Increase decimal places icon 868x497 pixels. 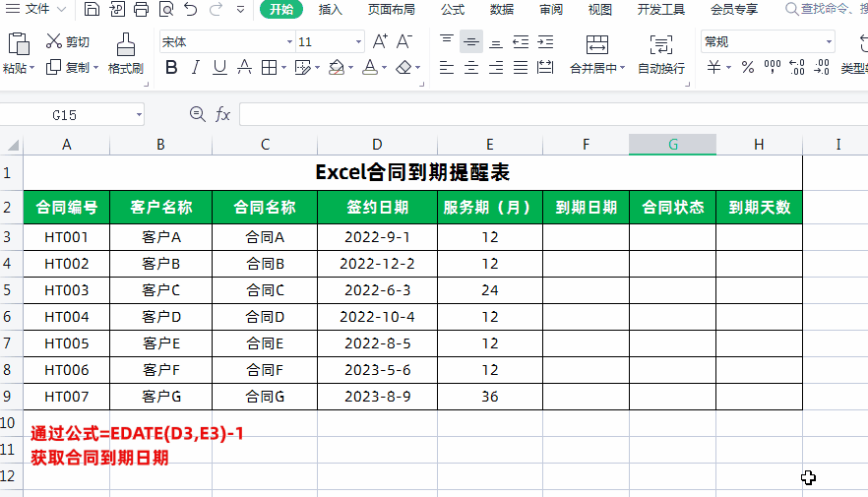pos(796,68)
